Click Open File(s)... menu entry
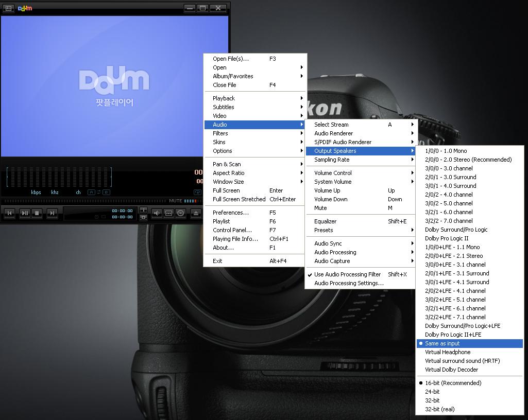 [256, 59]
